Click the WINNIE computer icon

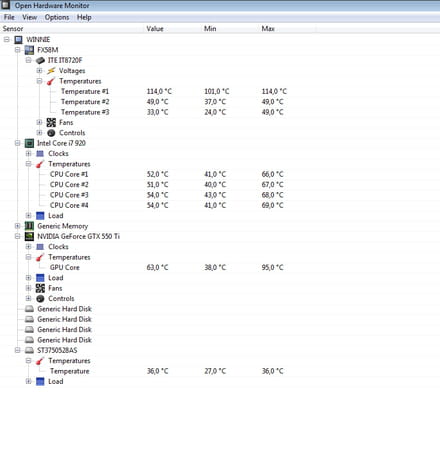click(x=19, y=40)
